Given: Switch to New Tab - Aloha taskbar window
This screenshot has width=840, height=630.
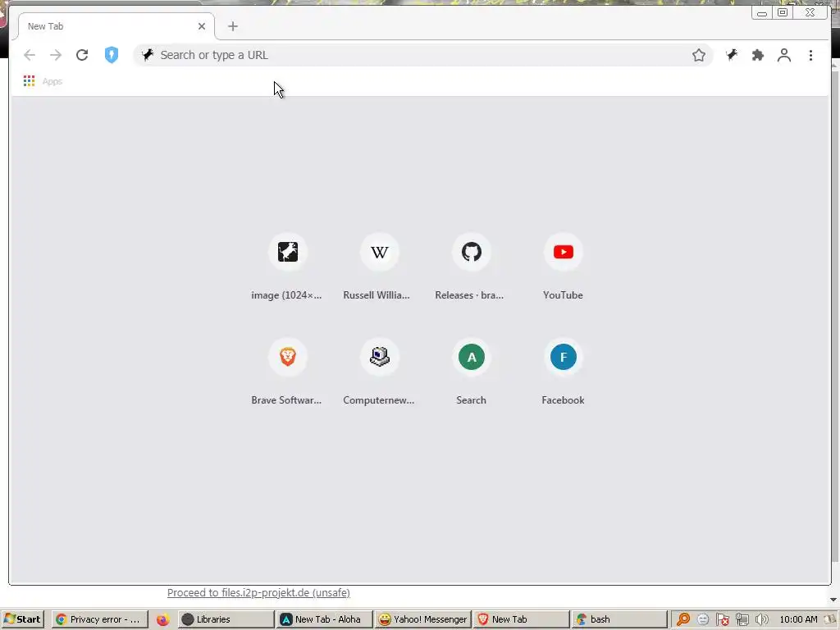Looking at the screenshot, I should coord(325,619).
